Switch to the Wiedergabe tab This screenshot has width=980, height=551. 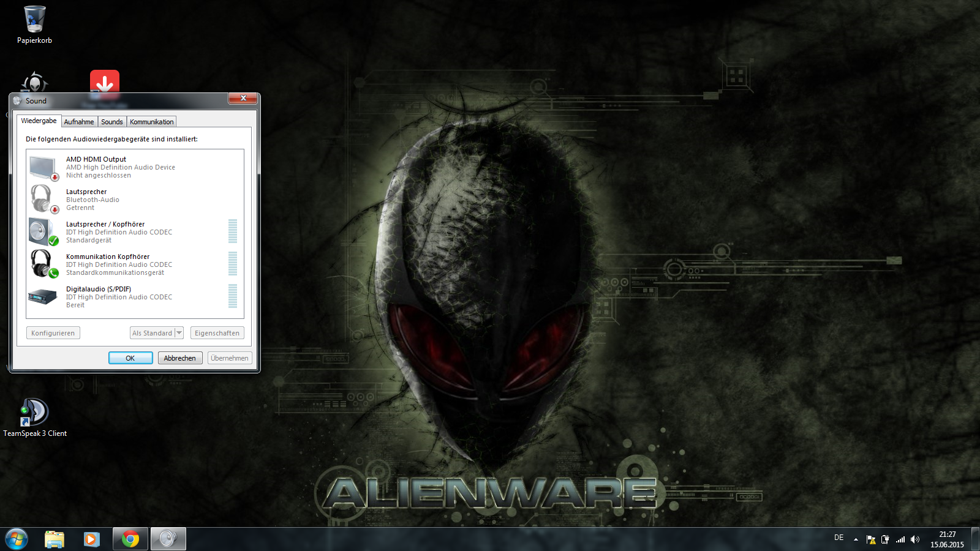(x=39, y=121)
